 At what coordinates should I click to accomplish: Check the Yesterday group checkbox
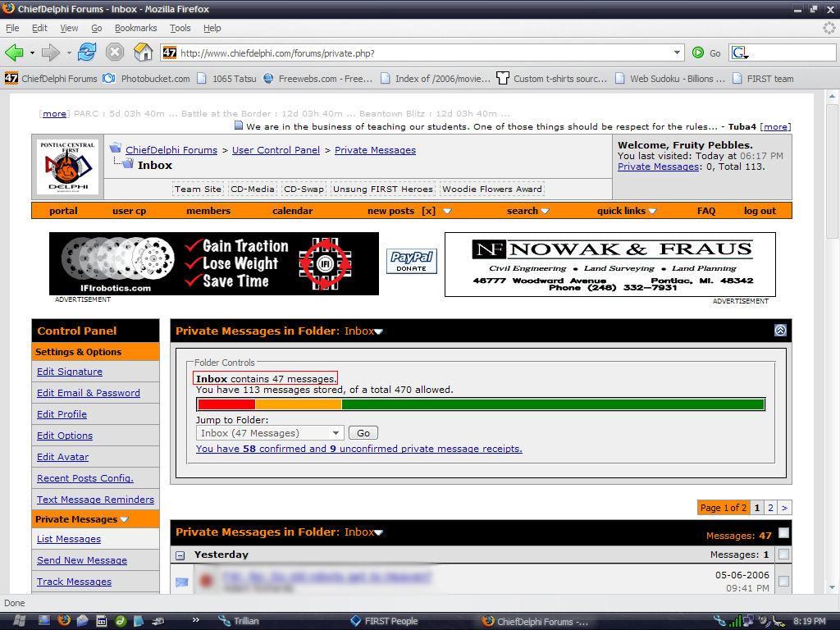click(x=783, y=555)
